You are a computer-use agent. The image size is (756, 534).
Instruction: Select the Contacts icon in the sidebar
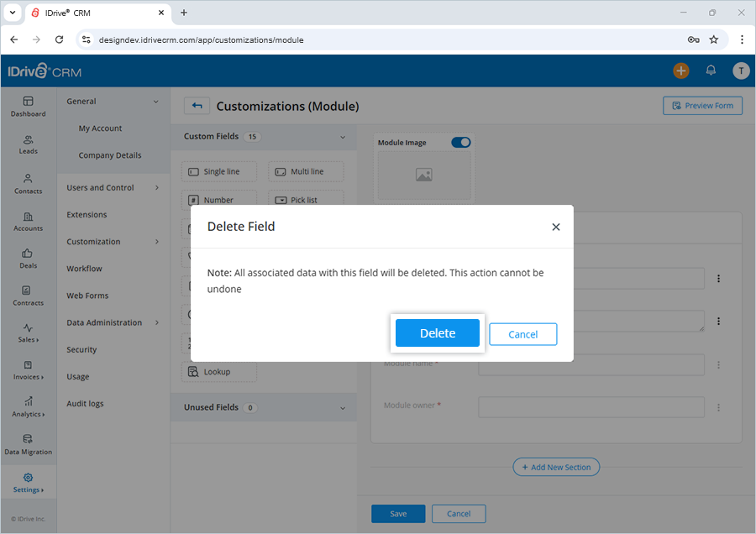pyautogui.click(x=28, y=181)
